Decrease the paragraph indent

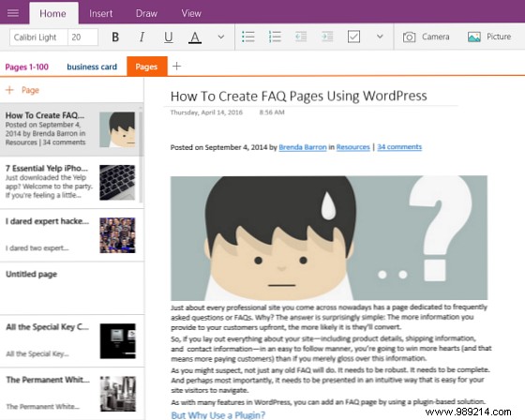pyautogui.click(x=301, y=37)
